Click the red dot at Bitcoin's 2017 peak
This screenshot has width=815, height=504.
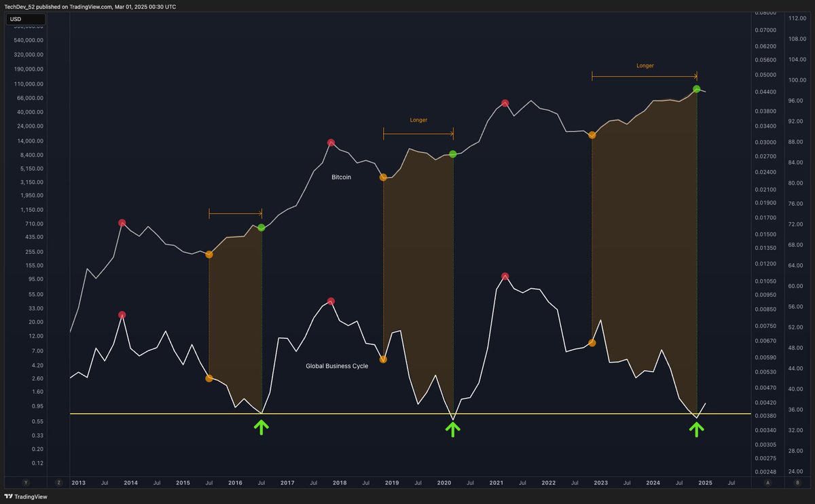(331, 143)
